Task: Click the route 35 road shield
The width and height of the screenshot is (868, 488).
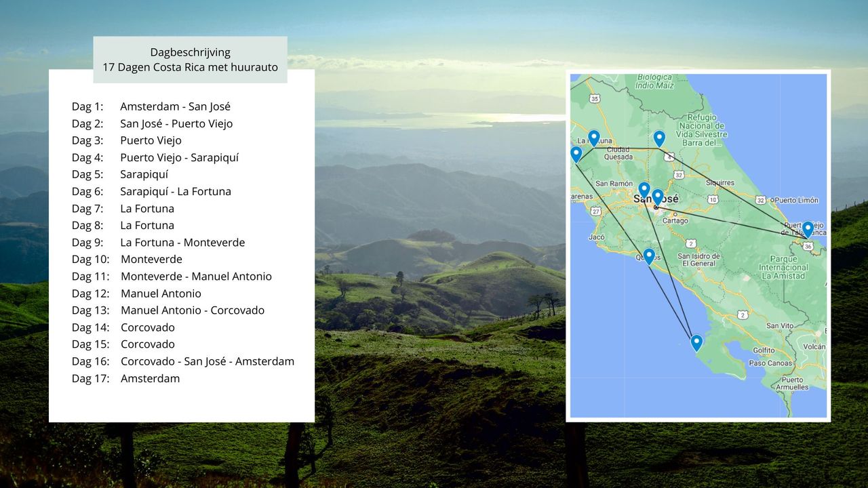Action: 595,99
